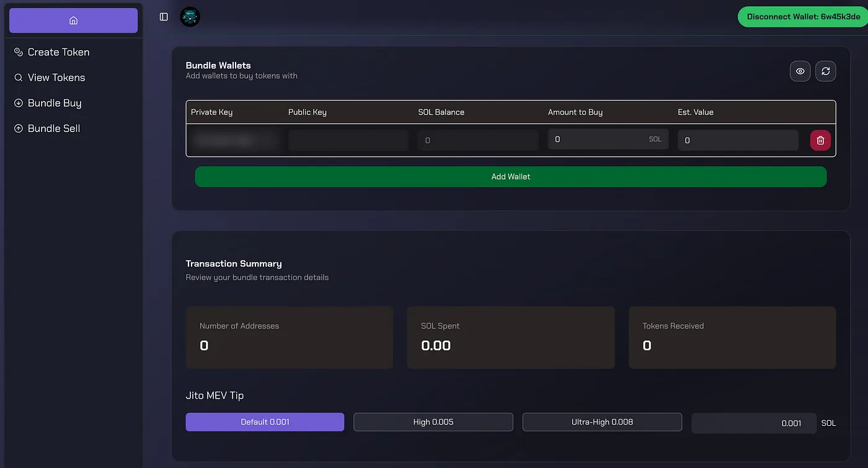Refresh wallet balances with the refresh icon
This screenshot has width=868, height=468.
click(x=826, y=71)
